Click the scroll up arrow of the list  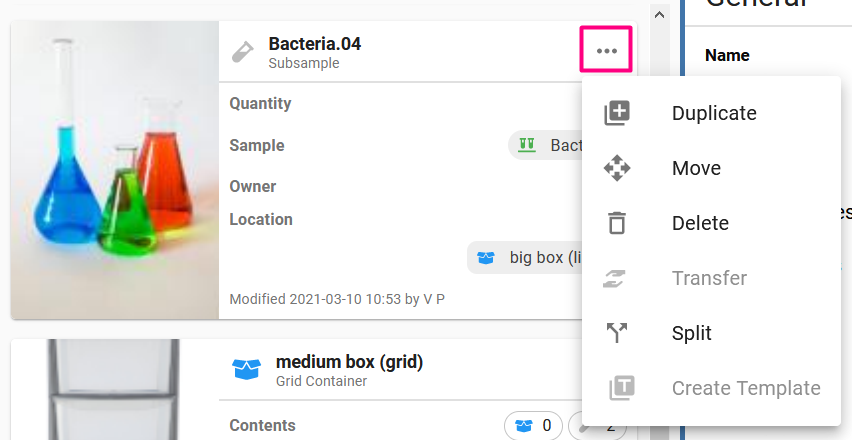coord(660,15)
